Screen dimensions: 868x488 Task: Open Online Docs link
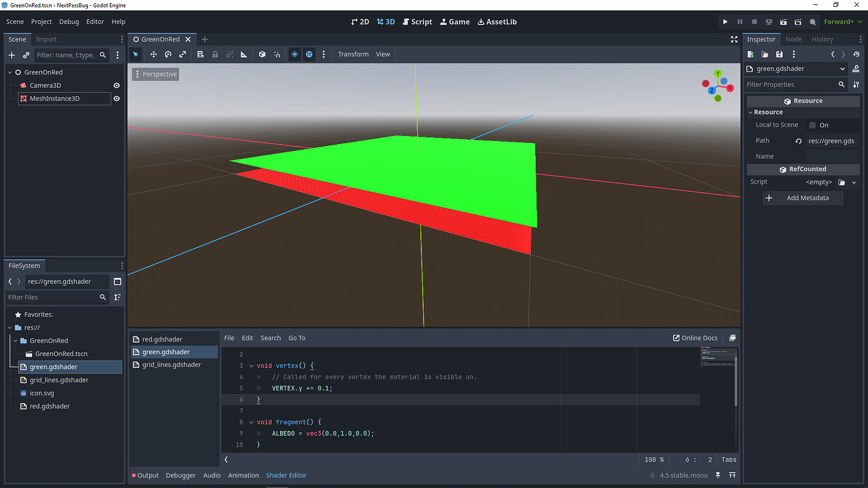point(695,338)
